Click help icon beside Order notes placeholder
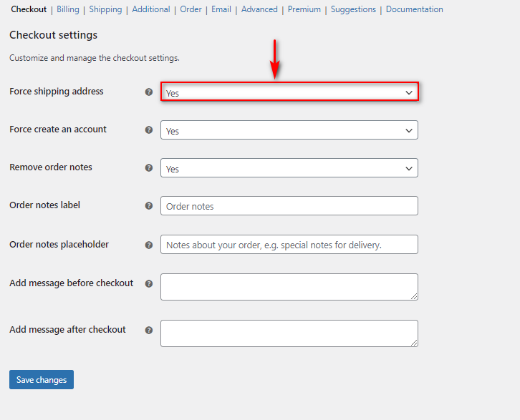Viewport: 520px width, 420px height. [x=149, y=245]
